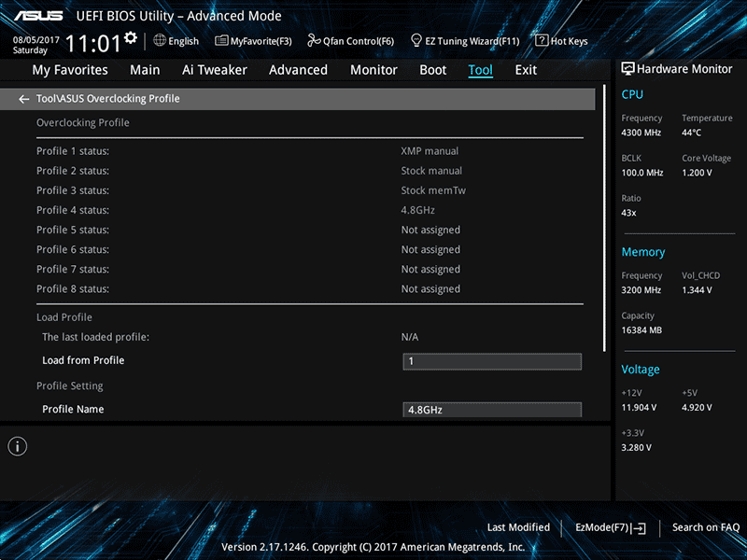Click the Hardware Monitor screen icon
The height and width of the screenshot is (560, 747).
(627, 69)
